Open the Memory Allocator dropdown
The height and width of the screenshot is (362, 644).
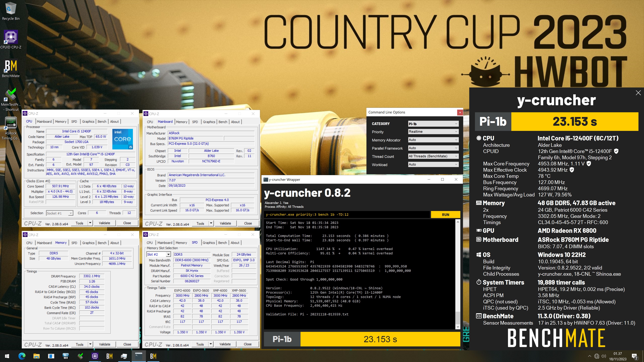click(x=433, y=140)
